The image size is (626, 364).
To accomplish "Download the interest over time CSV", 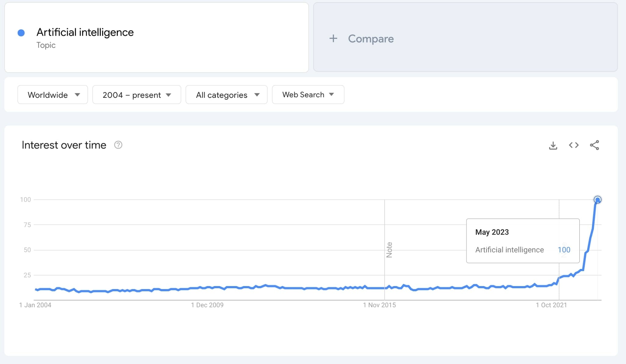I will click(x=553, y=145).
